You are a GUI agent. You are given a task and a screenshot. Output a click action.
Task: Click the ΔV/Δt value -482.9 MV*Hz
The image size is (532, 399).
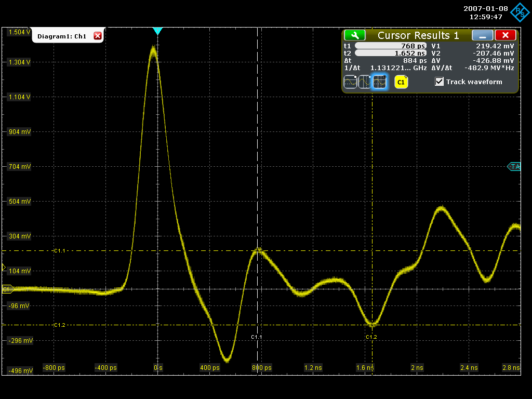(x=489, y=68)
